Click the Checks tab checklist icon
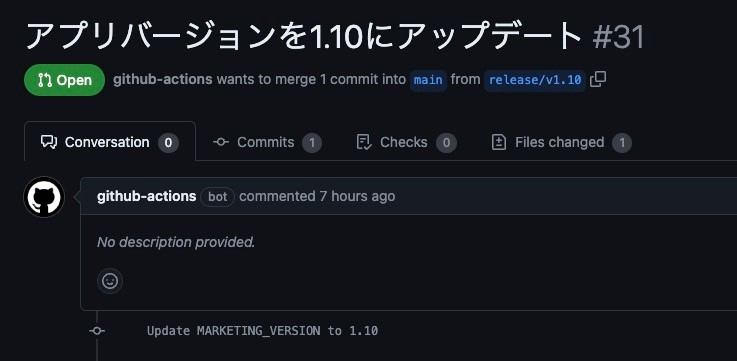 (364, 142)
